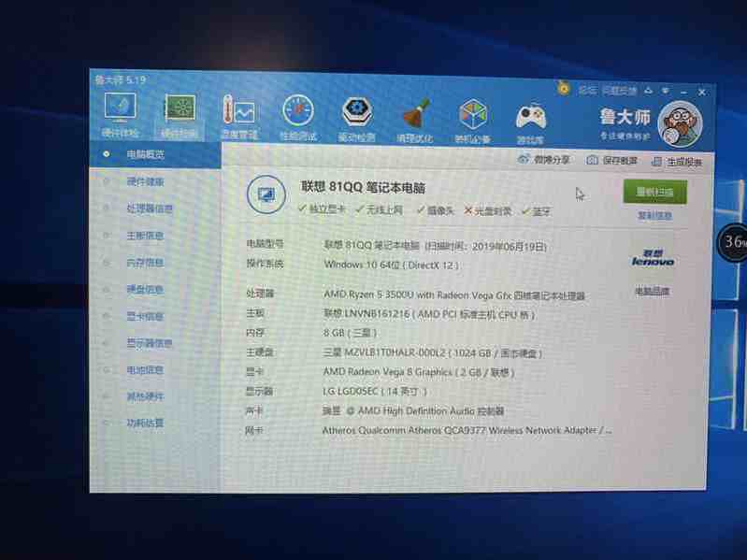Click the floating 36% memory ball
Image resolution: width=747 pixels, height=560 pixels.
point(734,242)
